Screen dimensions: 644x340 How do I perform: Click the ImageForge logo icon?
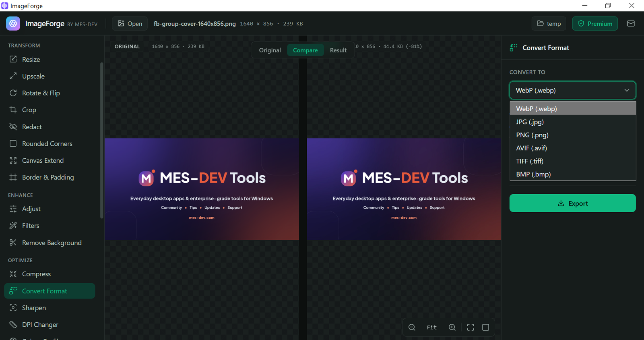13,23
